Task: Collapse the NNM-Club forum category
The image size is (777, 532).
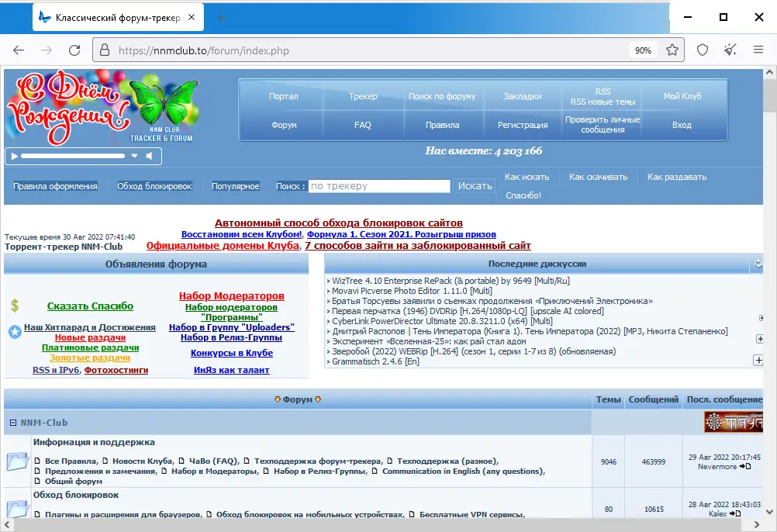Action: 13,423
